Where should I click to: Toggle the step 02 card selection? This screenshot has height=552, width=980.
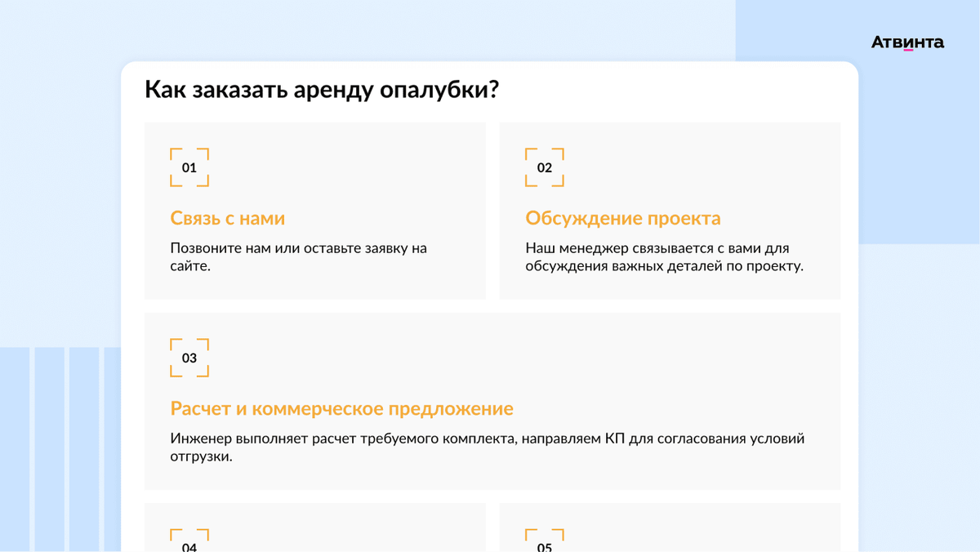tap(670, 210)
